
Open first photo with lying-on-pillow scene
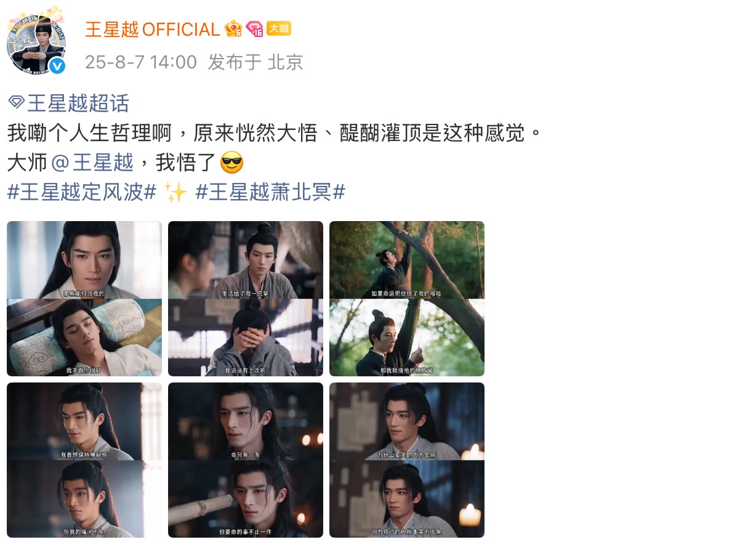coord(84,299)
